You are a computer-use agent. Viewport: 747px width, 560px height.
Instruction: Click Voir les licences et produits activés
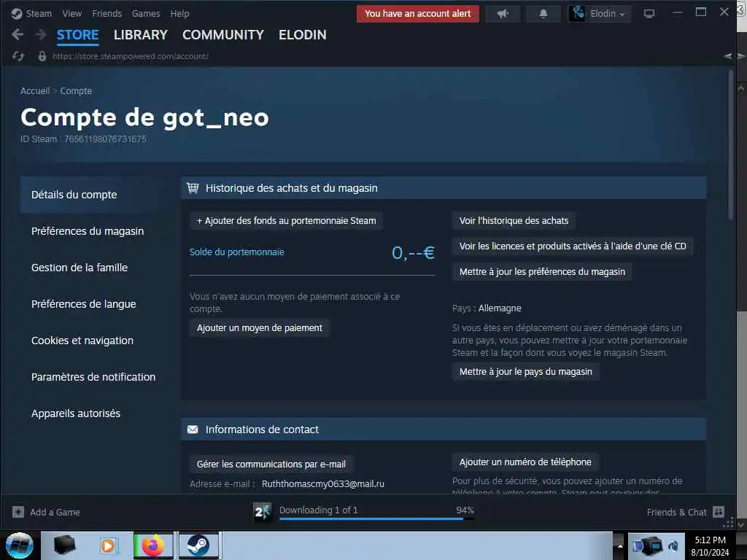pyautogui.click(x=573, y=246)
